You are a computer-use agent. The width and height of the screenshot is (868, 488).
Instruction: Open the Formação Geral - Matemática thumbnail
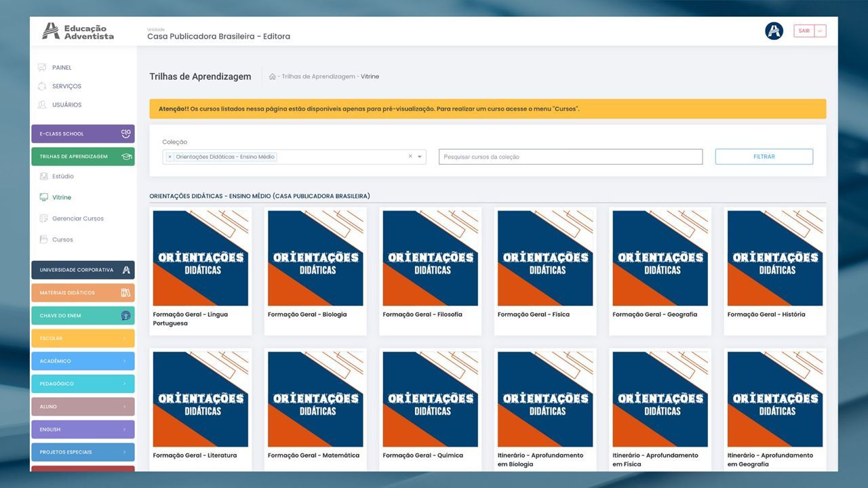tap(315, 399)
